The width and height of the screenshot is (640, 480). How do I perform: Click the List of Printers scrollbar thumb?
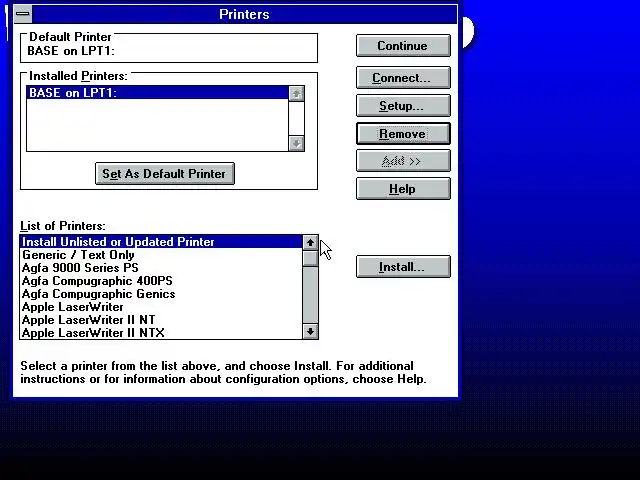click(x=310, y=258)
